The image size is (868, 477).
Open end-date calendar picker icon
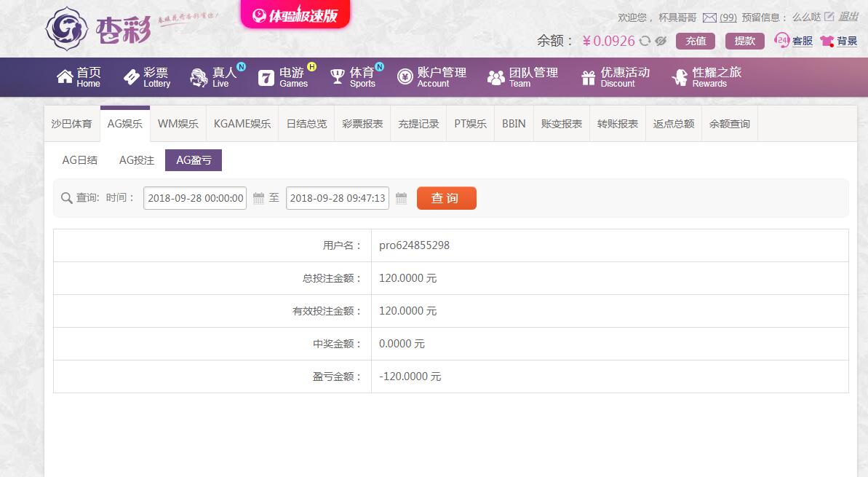(x=401, y=198)
